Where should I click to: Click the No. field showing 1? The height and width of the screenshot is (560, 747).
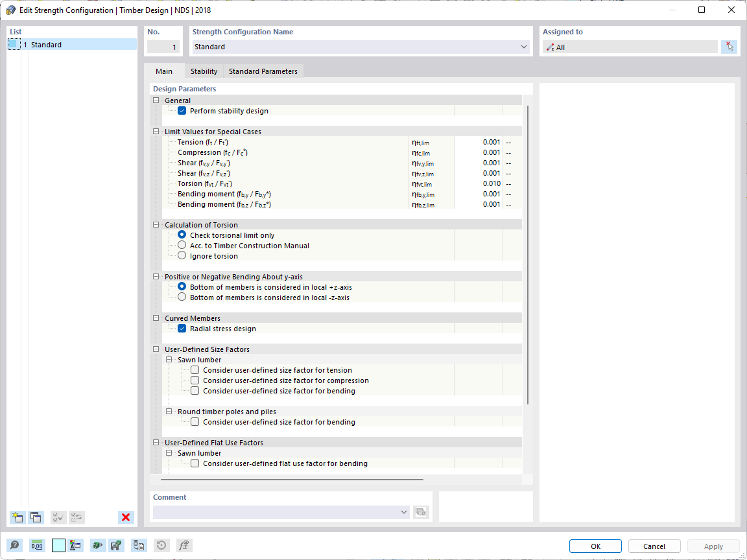(x=163, y=47)
